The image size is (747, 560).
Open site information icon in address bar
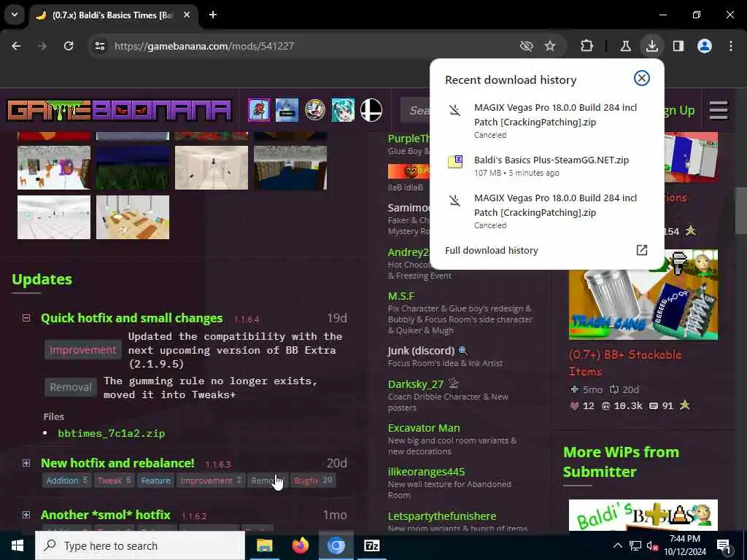tap(99, 46)
